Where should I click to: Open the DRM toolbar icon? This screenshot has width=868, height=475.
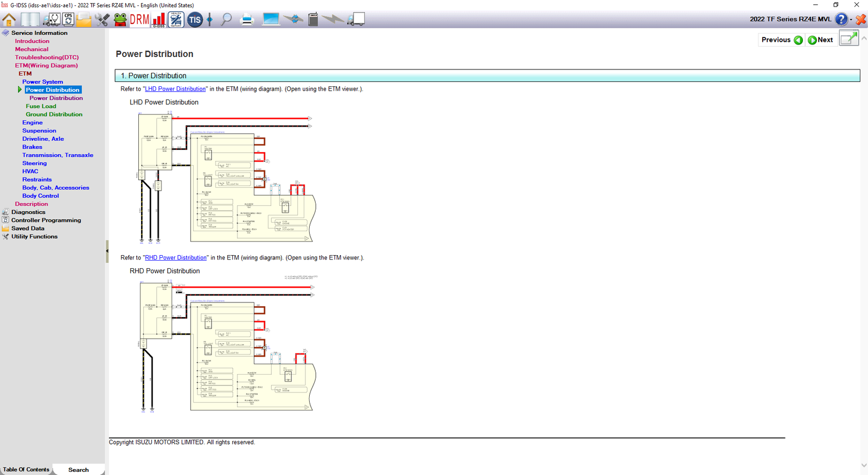click(139, 20)
